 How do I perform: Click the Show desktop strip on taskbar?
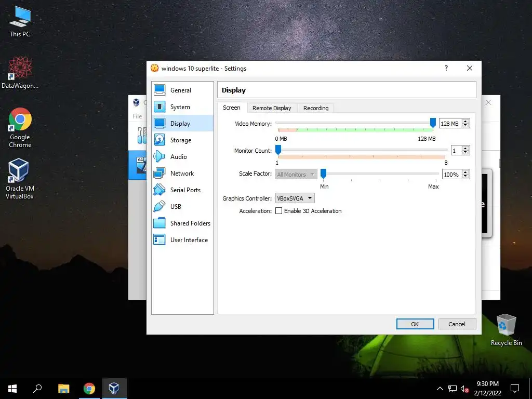coord(530,389)
